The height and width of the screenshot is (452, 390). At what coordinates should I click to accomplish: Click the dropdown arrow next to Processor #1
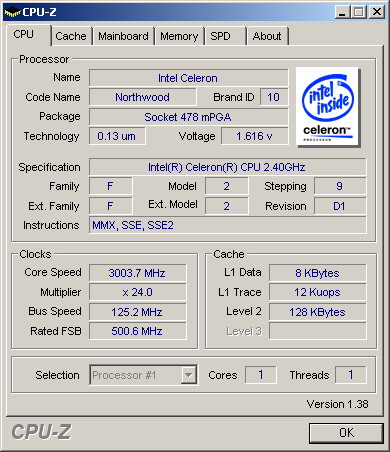189,375
